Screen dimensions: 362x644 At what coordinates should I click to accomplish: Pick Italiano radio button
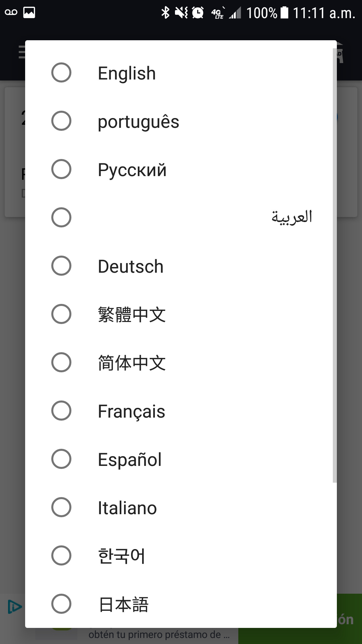coord(61,507)
